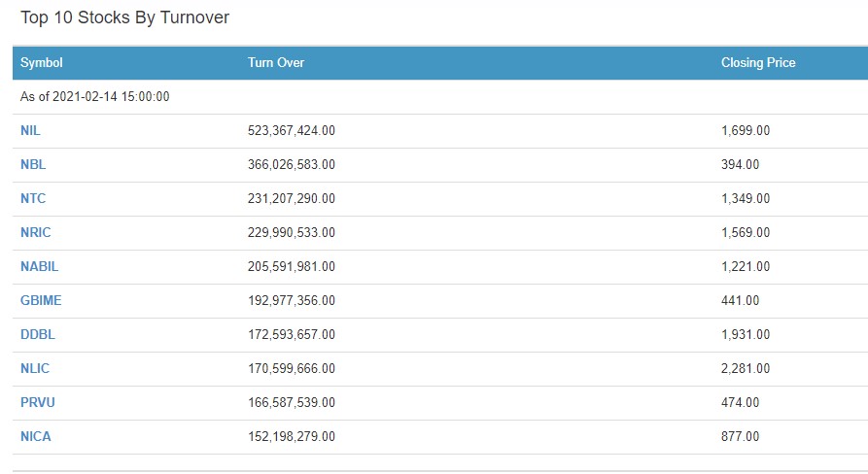This screenshot has height=474, width=868.
Task: Select the NLIC symbol link
Action: pyautogui.click(x=35, y=368)
